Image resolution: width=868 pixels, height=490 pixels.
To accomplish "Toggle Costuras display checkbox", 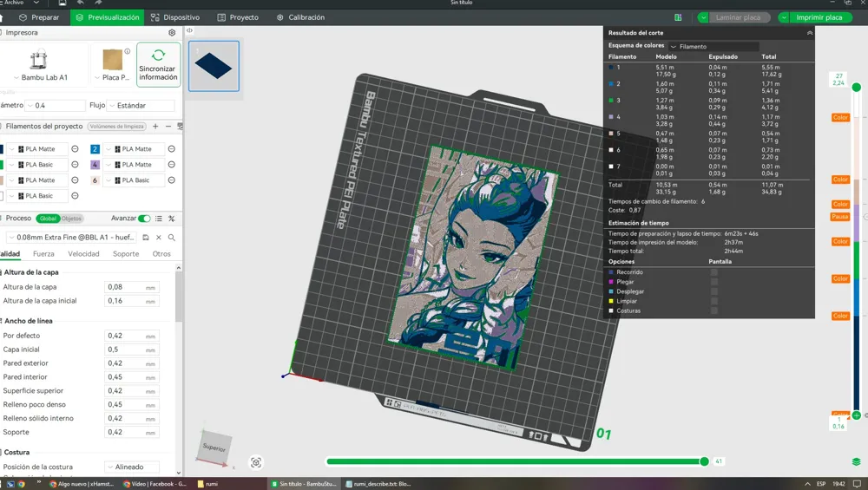I will 714,310.
